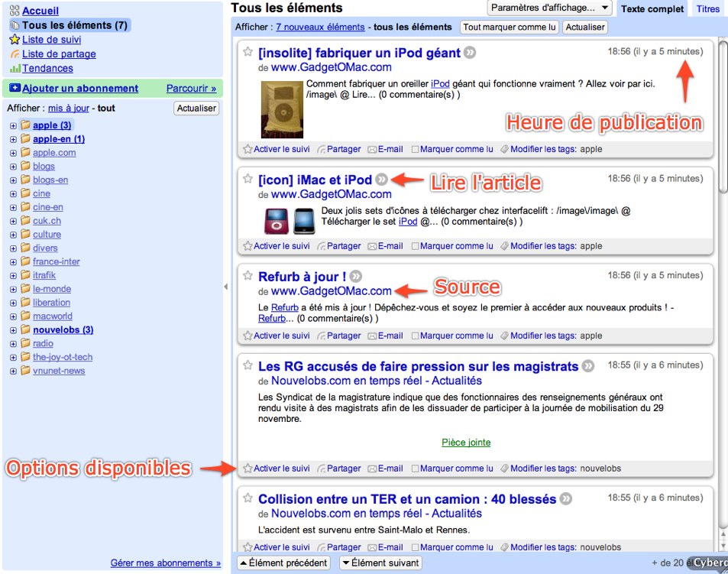728x574 pixels.
Task: Open iMac et iPod article arrow icon
Action: point(382,180)
